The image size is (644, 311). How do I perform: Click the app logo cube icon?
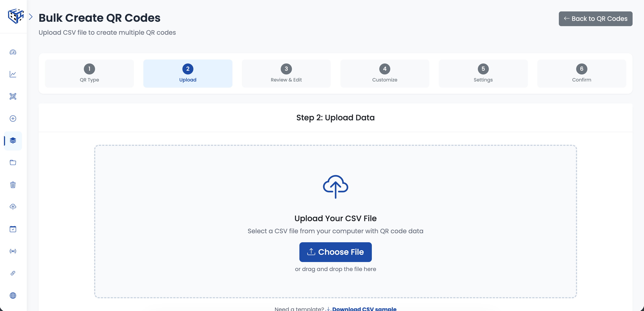click(x=16, y=16)
